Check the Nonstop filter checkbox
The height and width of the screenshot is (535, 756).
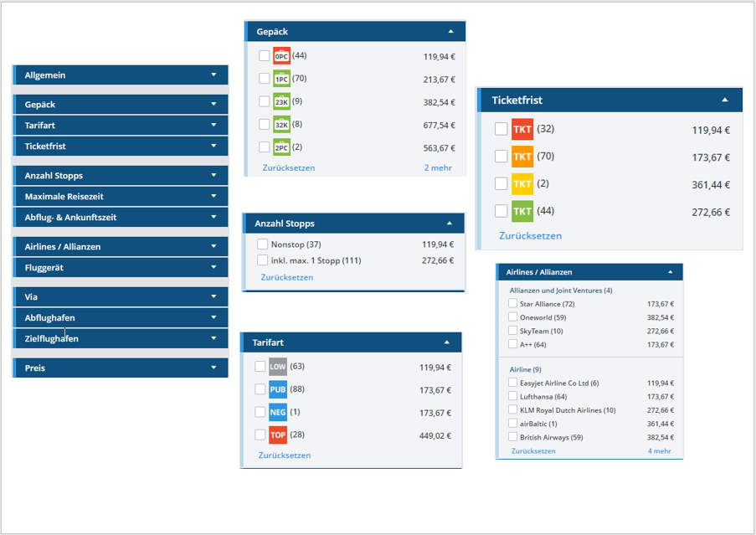263,244
